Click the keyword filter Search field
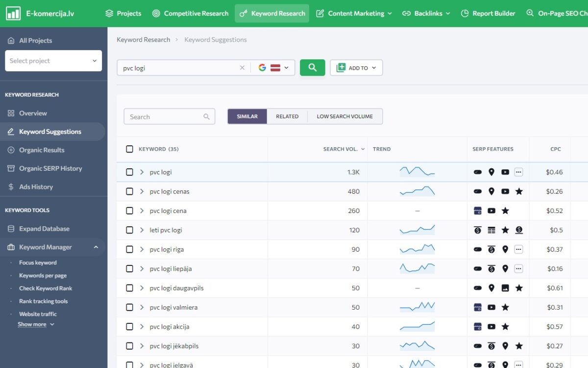 [165, 117]
